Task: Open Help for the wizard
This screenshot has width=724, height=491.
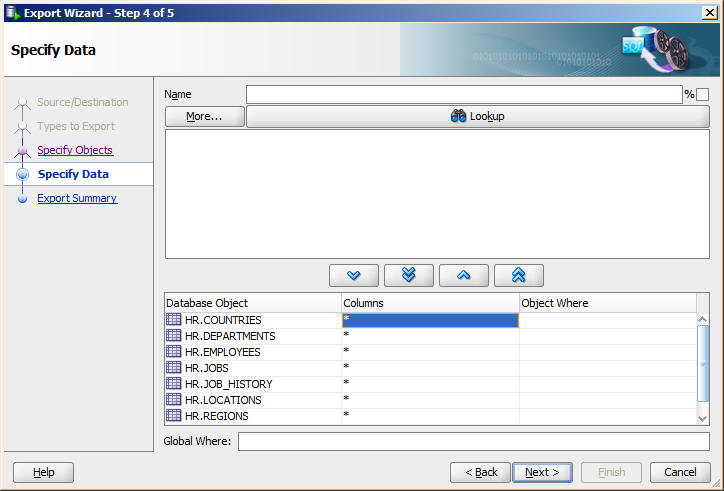Action: click(x=43, y=472)
